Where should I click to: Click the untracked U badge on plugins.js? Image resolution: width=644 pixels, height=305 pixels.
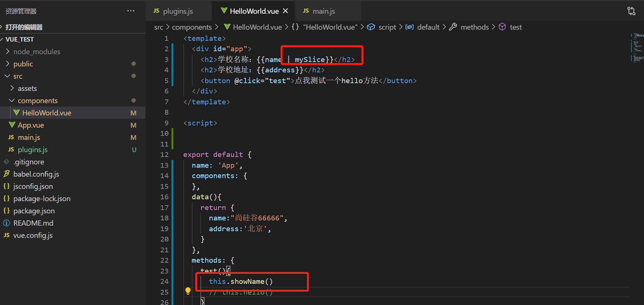coord(134,150)
